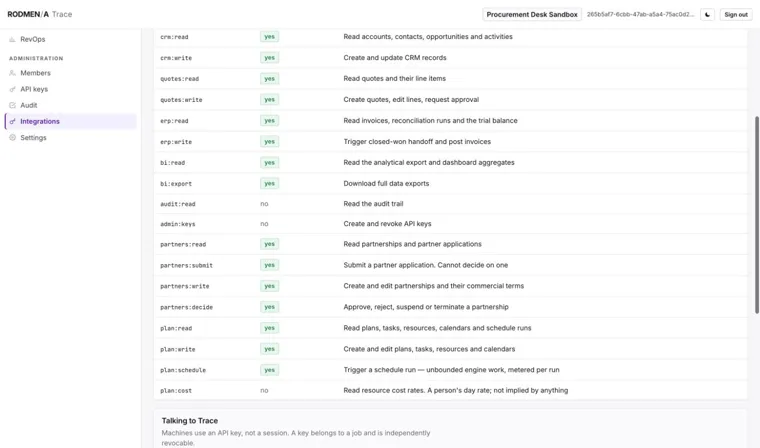The height and width of the screenshot is (448, 760).
Task: Click the yes badge for erp:write
Action: pyautogui.click(x=269, y=142)
